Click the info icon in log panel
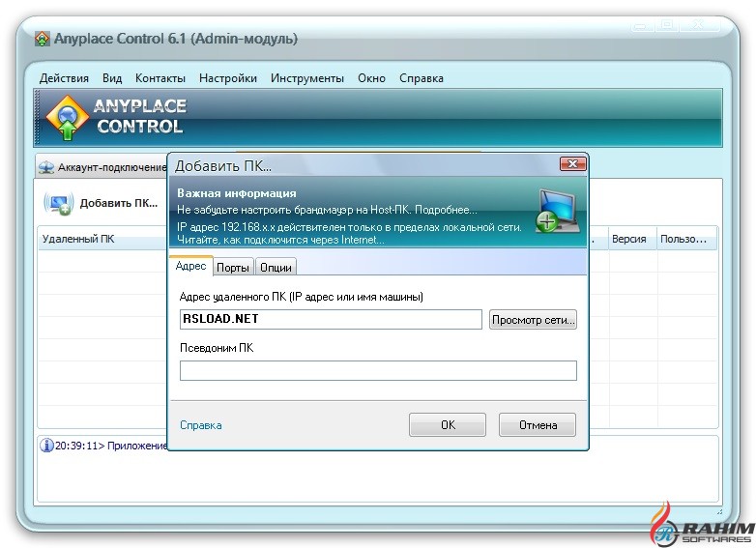The image size is (756, 548). point(46,445)
